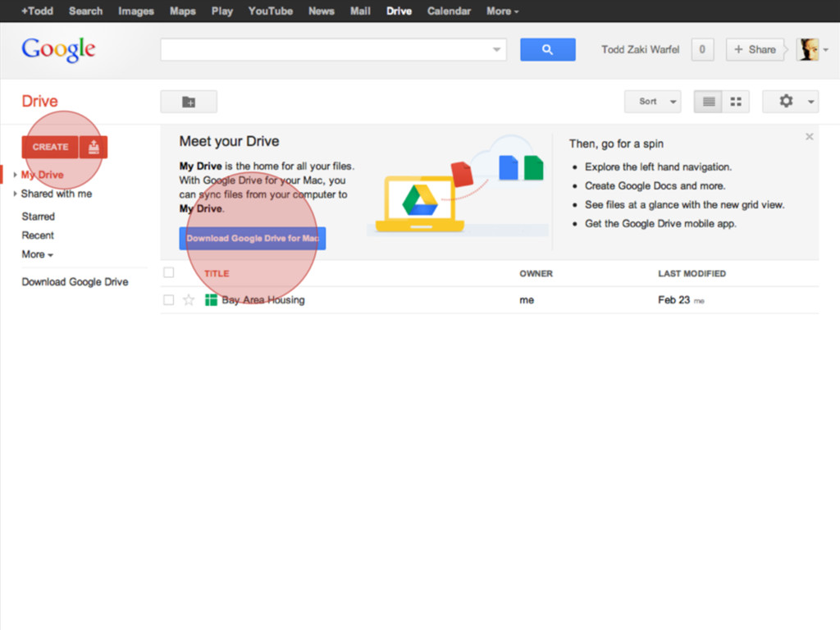Star the Bay Area Housing file
The image size is (840, 630).
coord(189,300)
